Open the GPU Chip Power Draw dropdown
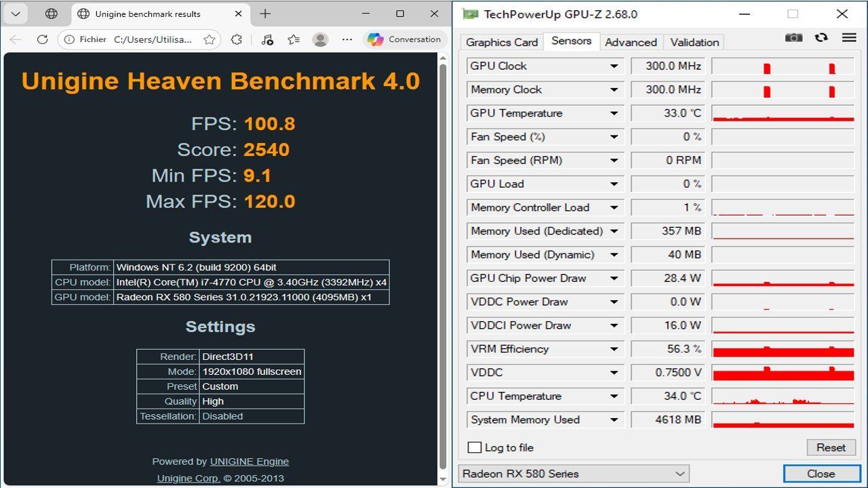Viewport: 868px width, 488px height. pyautogui.click(x=614, y=278)
